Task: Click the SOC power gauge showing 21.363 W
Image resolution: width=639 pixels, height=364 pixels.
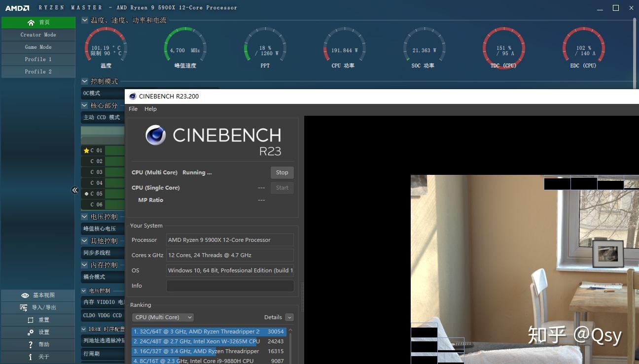Action: tap(424, 48)
